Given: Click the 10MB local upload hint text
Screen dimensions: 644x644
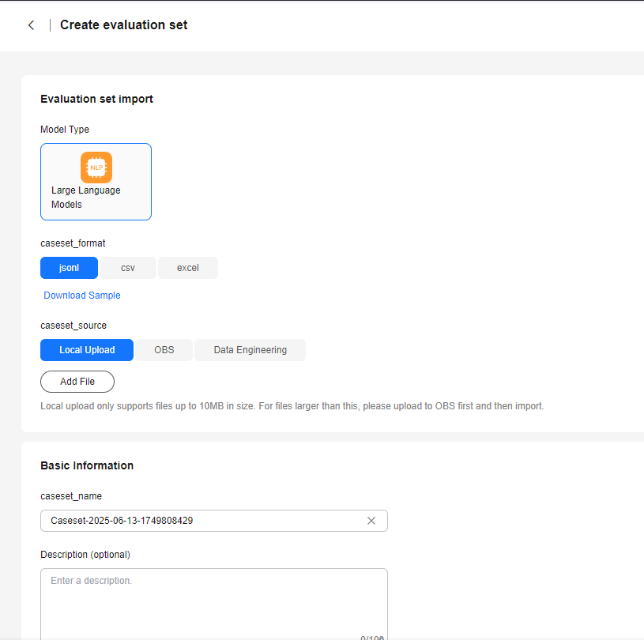Looking at the screenshot, I should point(292,406).
